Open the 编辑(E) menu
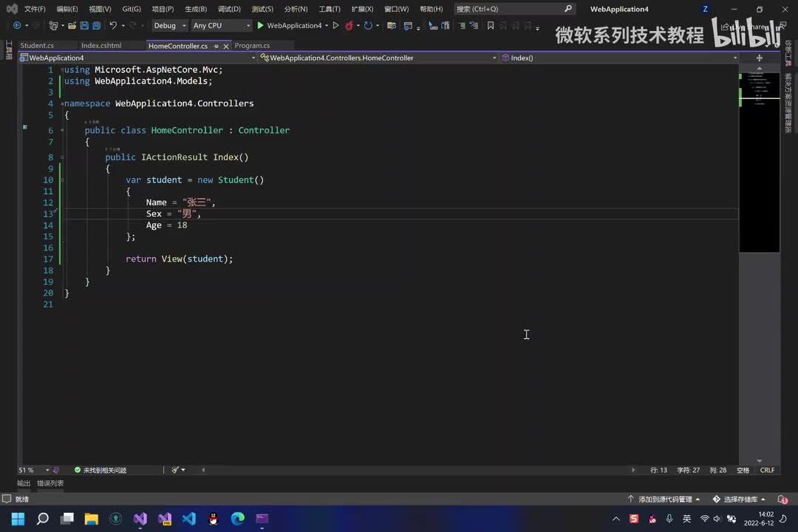Image resolution: width=798 pixels, height=532 pixels. click(x=67, y=9)
